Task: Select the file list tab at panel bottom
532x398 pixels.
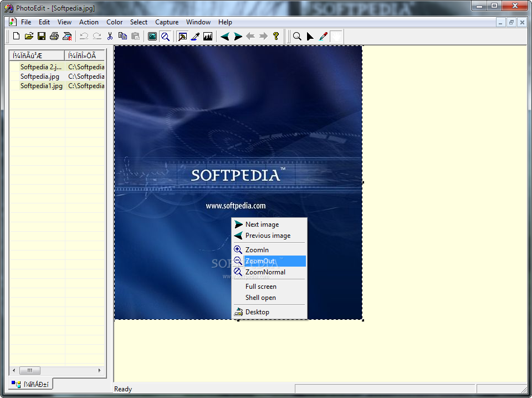Action: (x=30, y=384)
